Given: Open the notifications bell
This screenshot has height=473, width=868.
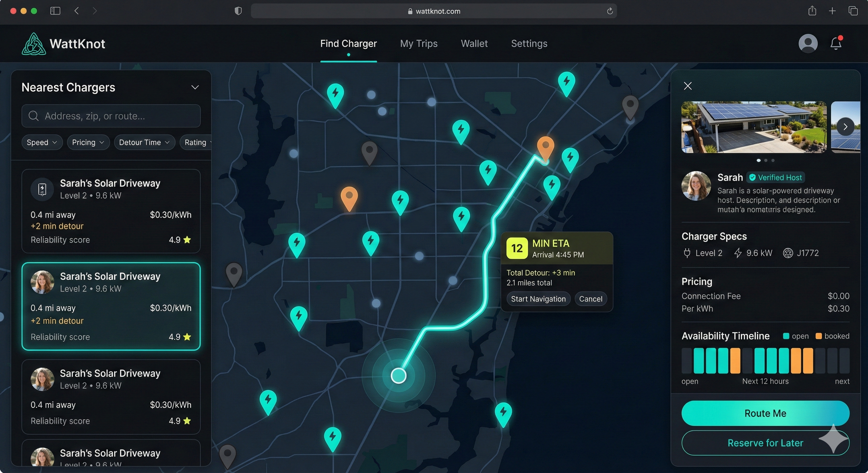Looking at the screenshot, I should tap(836, 44).
